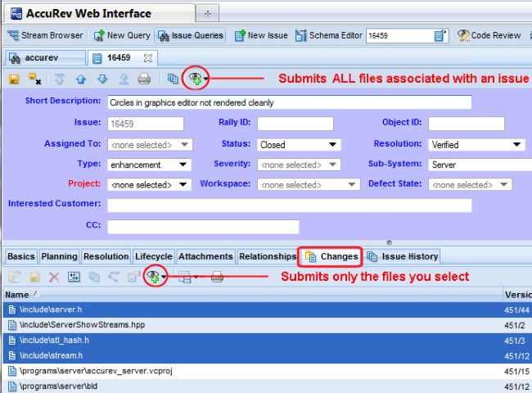Click the submit all files review icon
This screenshot has height=393, width=532.
[x=196, y=79]
